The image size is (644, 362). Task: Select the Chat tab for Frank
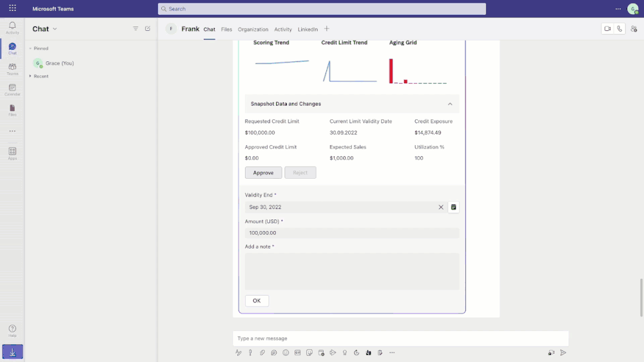point(210,29)
